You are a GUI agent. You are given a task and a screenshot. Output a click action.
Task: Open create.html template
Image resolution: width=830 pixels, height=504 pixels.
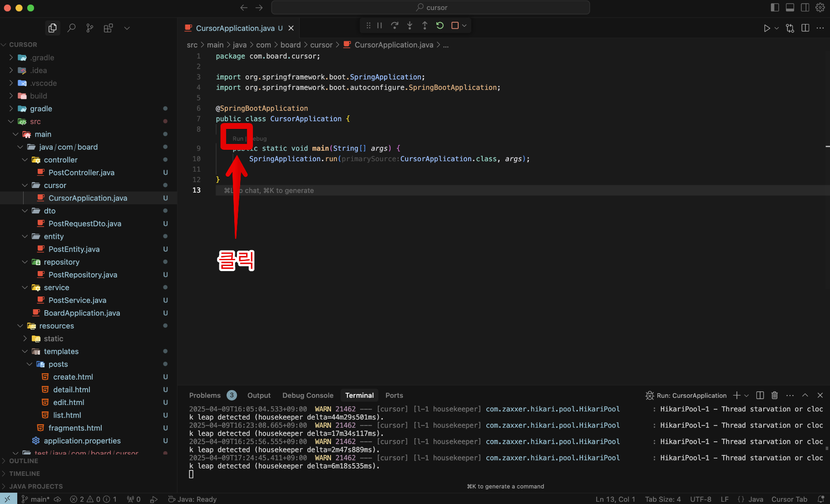73,377
